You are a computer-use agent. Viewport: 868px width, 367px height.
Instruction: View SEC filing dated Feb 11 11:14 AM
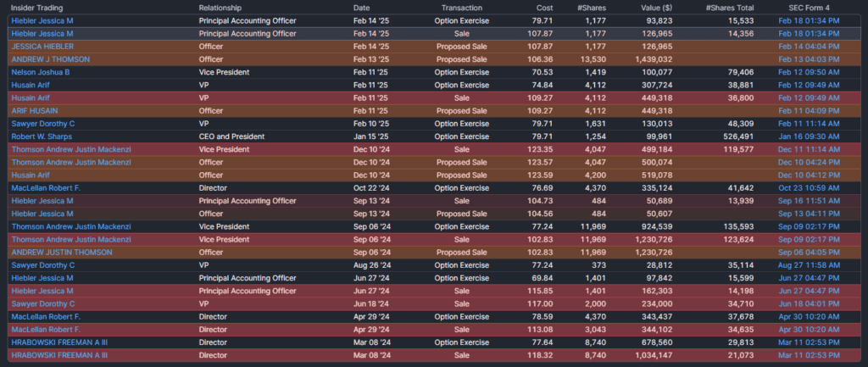coord(809,123)
